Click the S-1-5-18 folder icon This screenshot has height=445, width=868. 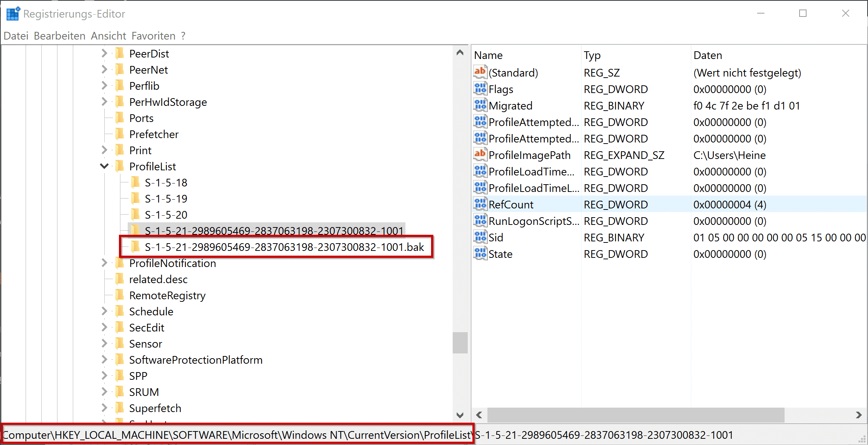point(135,182)
